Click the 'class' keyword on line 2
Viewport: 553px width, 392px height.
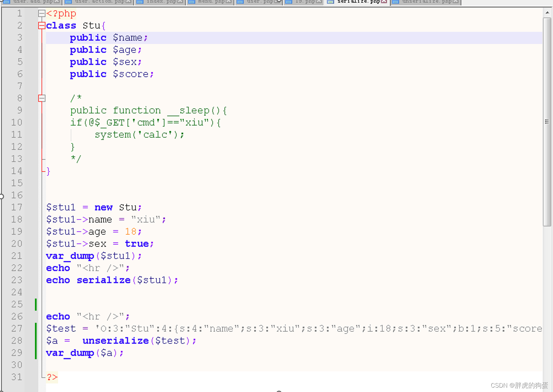pos(61,25)
